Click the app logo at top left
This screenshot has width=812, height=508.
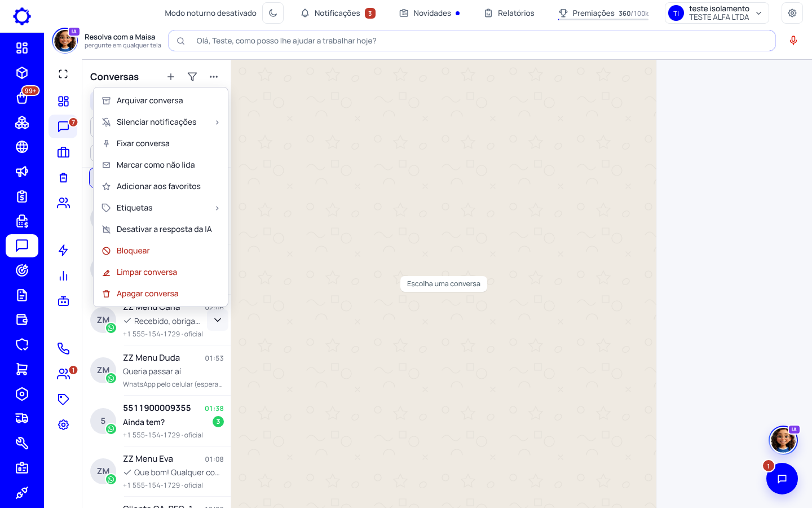(22, 16)
